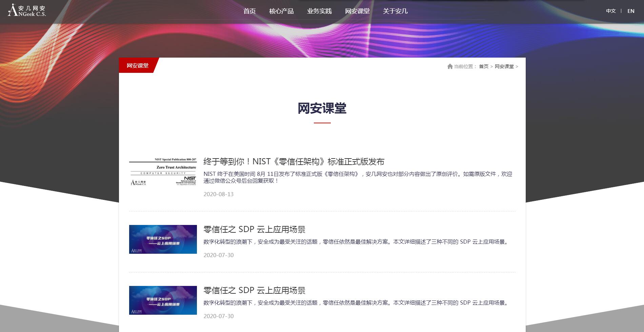Open the NIST 零信任架构 article title link
Viewport: 644px width, 332px height.
[x=295, y=162]
